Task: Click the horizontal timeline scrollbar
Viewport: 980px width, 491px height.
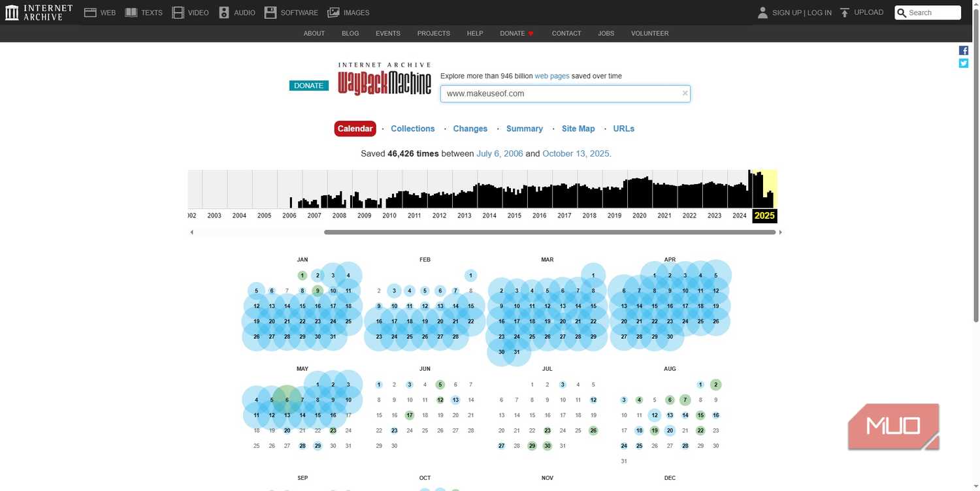Action: pyautogui.click(x=549, y=232)
